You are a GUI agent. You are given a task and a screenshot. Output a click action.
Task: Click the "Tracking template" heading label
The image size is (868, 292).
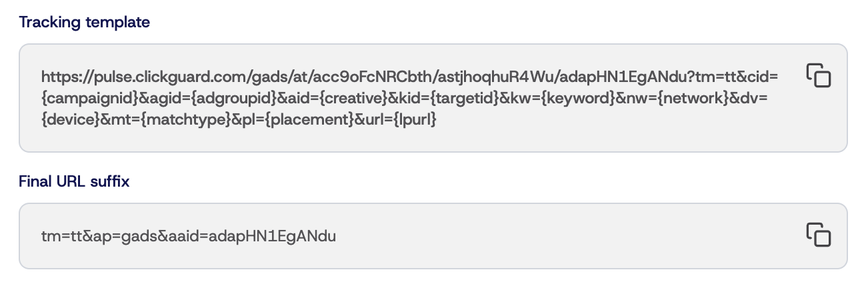pos(85,22)
